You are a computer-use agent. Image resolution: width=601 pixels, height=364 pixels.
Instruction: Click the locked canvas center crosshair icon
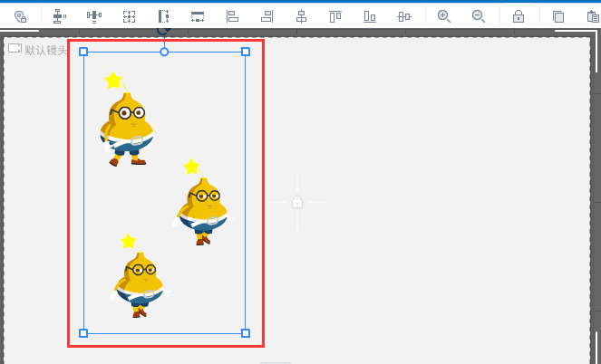(x=297, y=202)
